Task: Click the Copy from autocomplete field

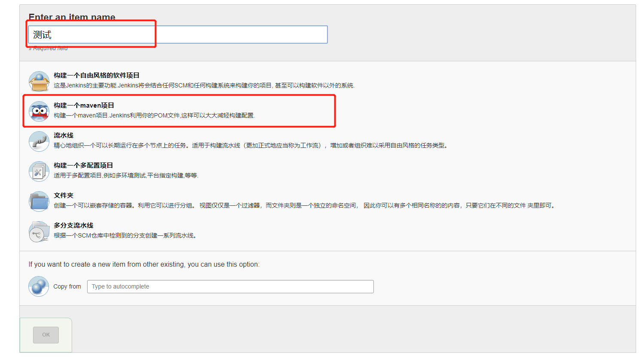Action: click(231, 287)
